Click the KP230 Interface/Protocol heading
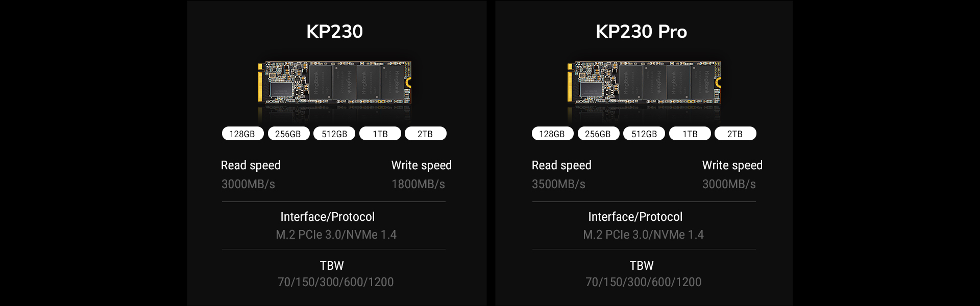 tap(327, 217)
